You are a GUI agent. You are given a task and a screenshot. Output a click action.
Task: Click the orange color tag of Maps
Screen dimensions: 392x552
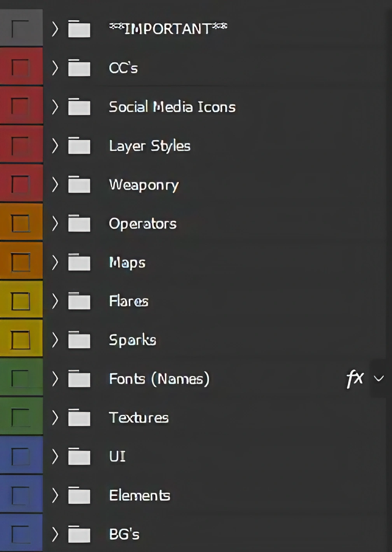pos(5,262)
